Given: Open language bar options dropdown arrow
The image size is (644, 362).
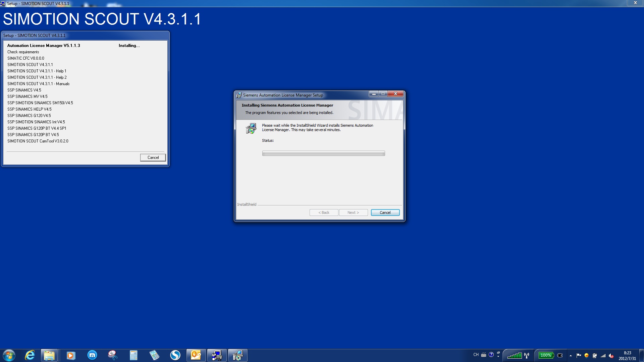Looking at the screenshot, I should (x=498, y=357).
